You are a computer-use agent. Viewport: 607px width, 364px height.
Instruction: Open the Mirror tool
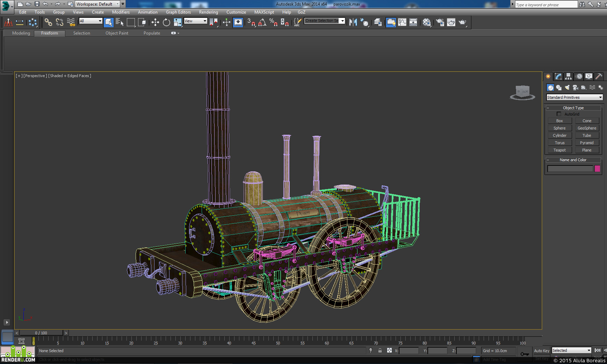coord(353,22)
